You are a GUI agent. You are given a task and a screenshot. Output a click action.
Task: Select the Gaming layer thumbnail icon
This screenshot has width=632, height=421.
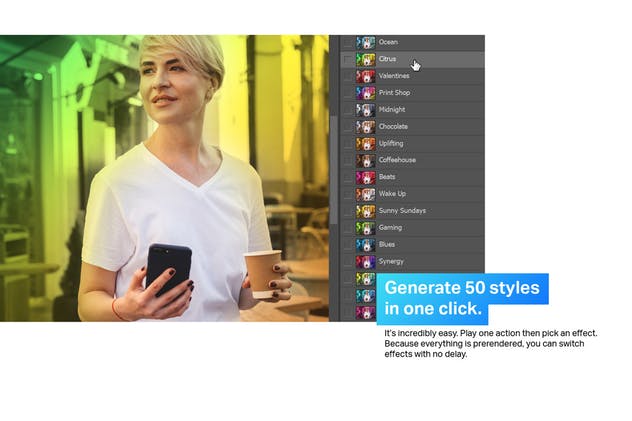(x=366, y=228)
